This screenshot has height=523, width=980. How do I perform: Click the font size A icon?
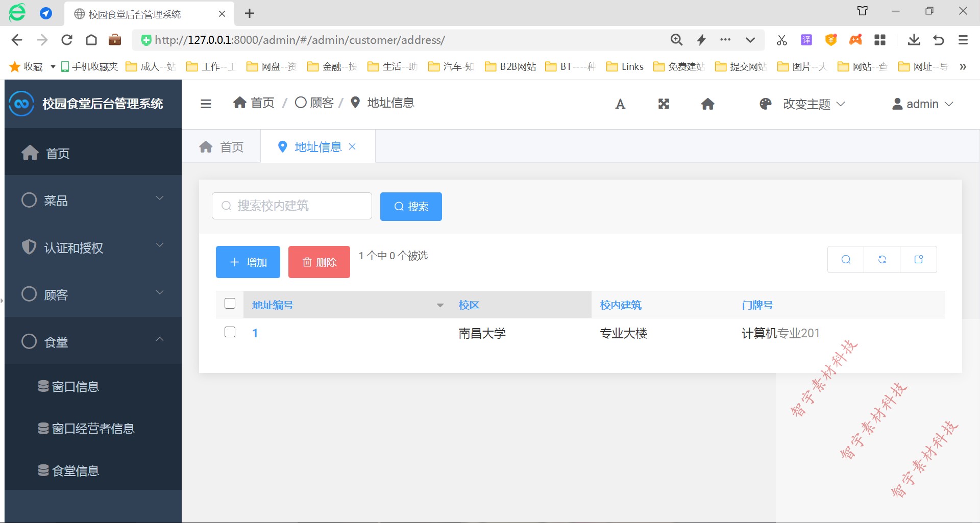pos(620,104)
